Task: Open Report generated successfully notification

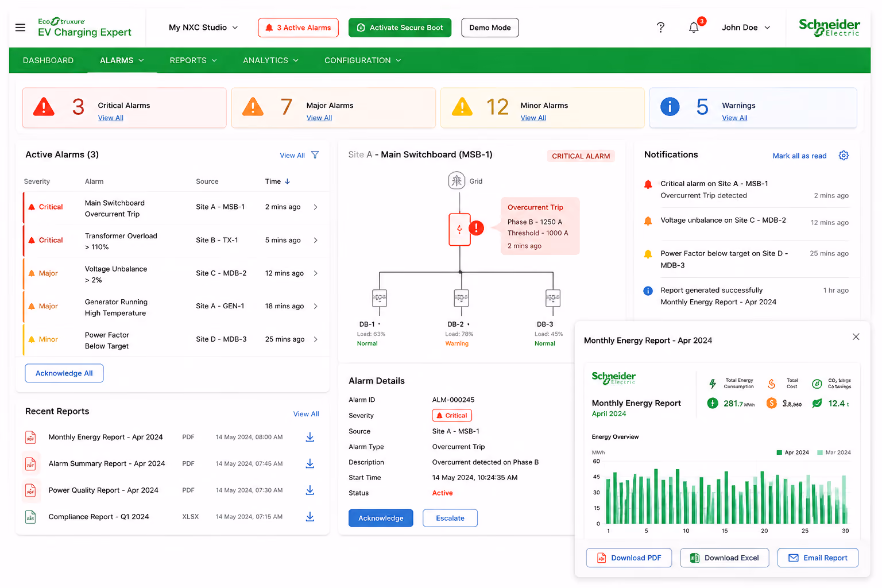Action: coord(746,296)
